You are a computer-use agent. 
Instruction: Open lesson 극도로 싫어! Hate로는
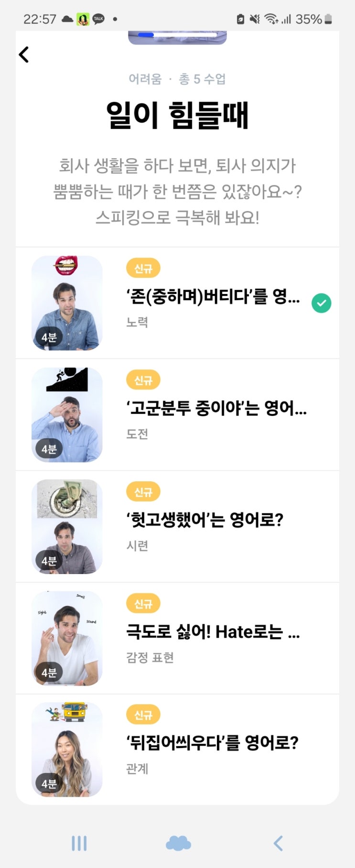coord(213,632)
